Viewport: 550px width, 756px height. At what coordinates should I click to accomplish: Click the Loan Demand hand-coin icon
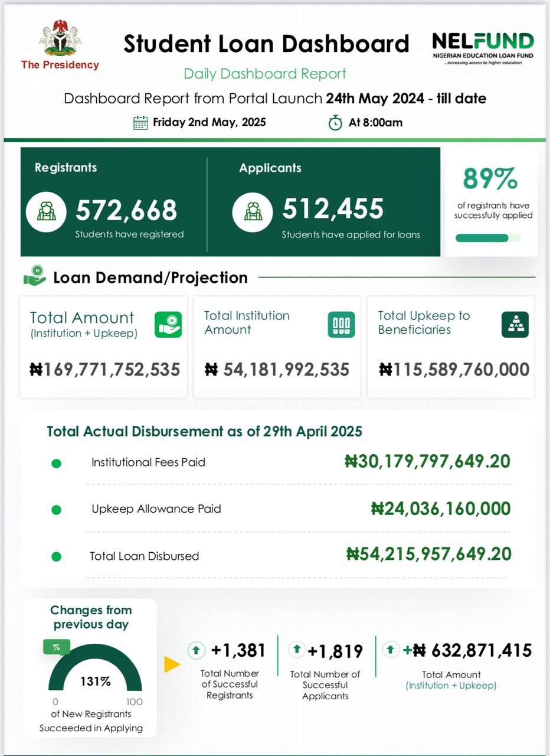[35, 276]
